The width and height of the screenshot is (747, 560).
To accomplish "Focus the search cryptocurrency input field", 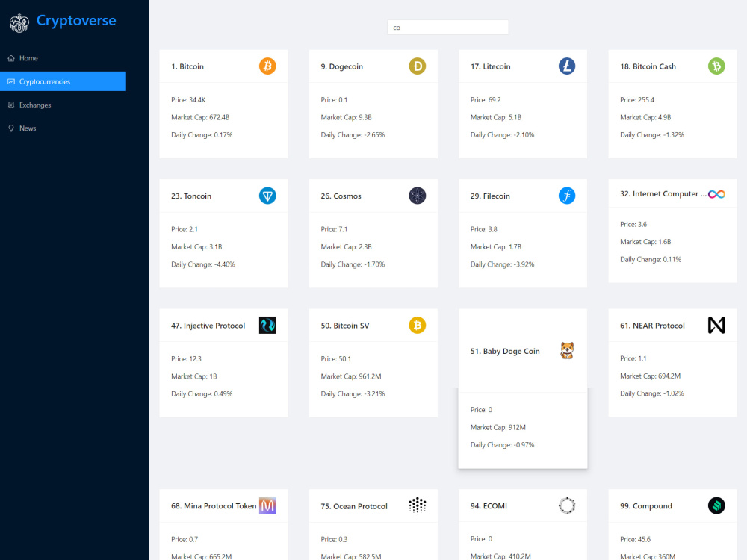I will 447,28.
